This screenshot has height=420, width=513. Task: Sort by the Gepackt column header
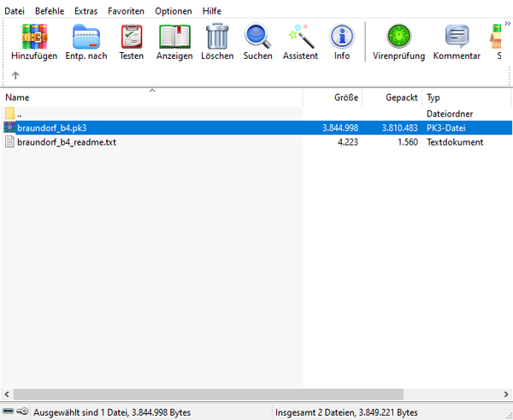tap(392, 98)
